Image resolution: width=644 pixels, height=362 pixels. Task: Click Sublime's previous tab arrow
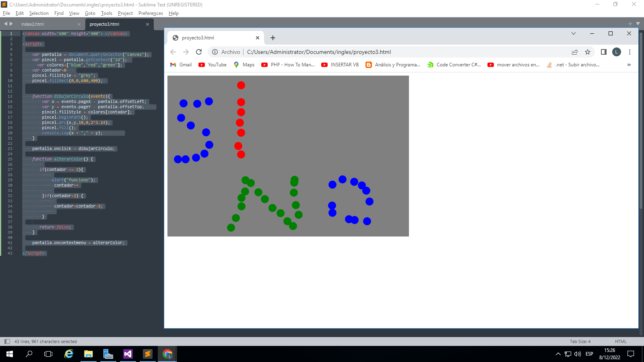(x=6, y=24)
